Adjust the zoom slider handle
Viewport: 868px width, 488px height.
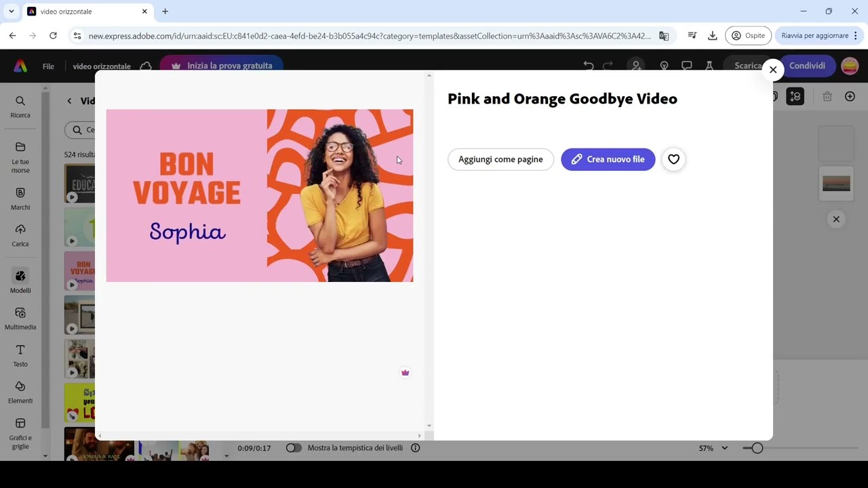pyautogui.click(x=757, y=448)
